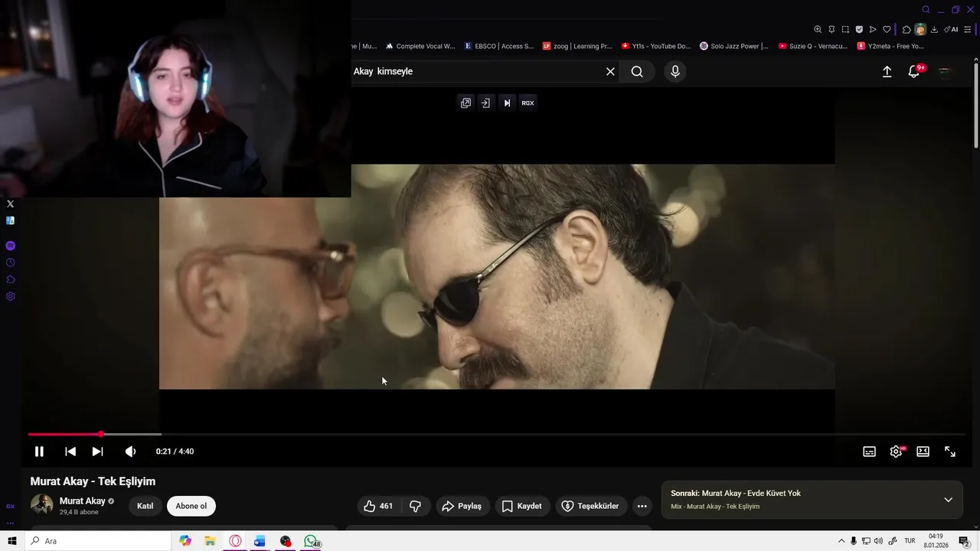
Task: Open browser extensions cube icon
Action: [906, 29]
